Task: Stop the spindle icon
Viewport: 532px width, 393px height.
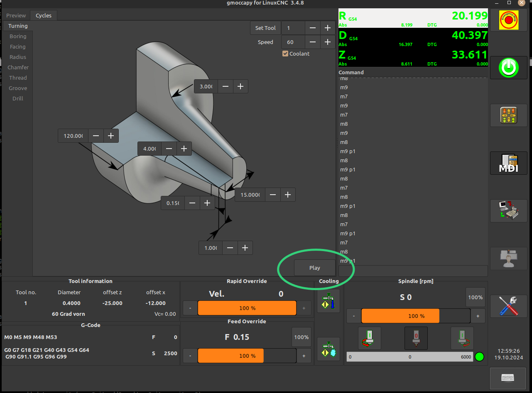Action: [416, 338]
